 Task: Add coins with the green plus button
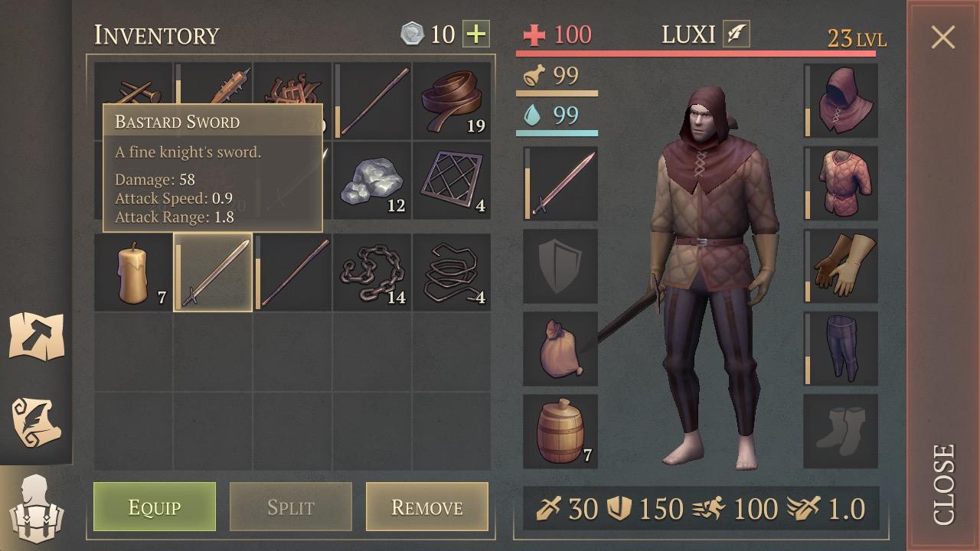click(x=476, y=34)
